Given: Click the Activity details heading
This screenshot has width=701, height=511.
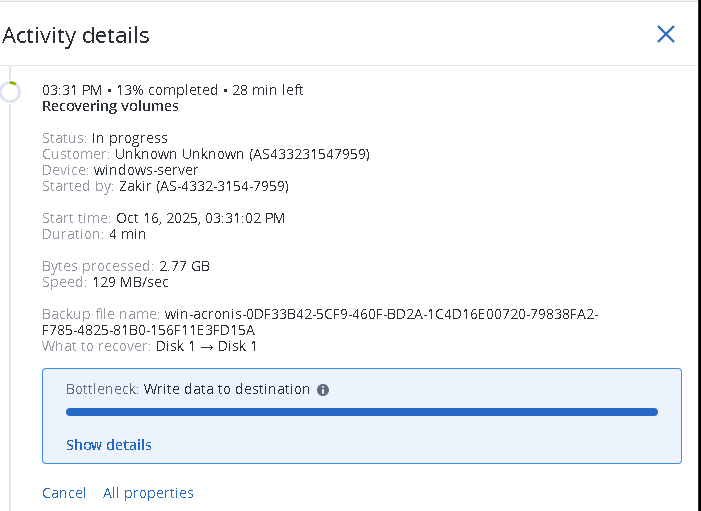Looking at the screenshot, I should tap(76, 36).
